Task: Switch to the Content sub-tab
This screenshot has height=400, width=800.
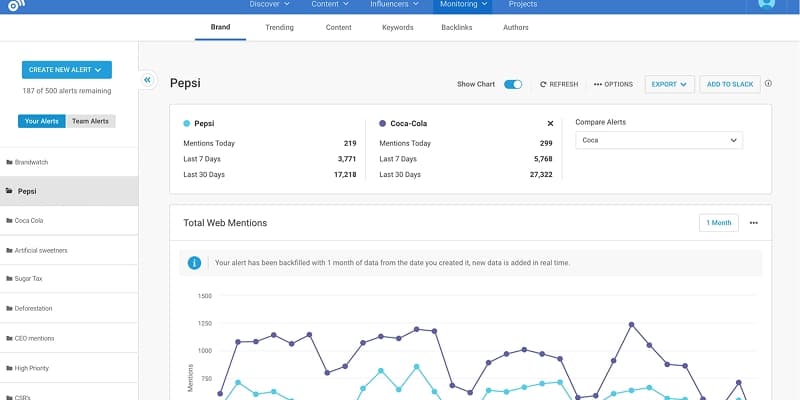Action: (x=339, y=28)
